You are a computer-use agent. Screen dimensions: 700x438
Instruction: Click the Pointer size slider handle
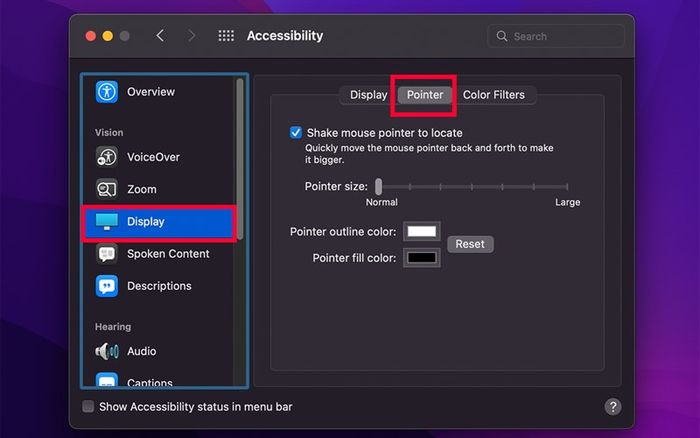click(x=379, y=186)
